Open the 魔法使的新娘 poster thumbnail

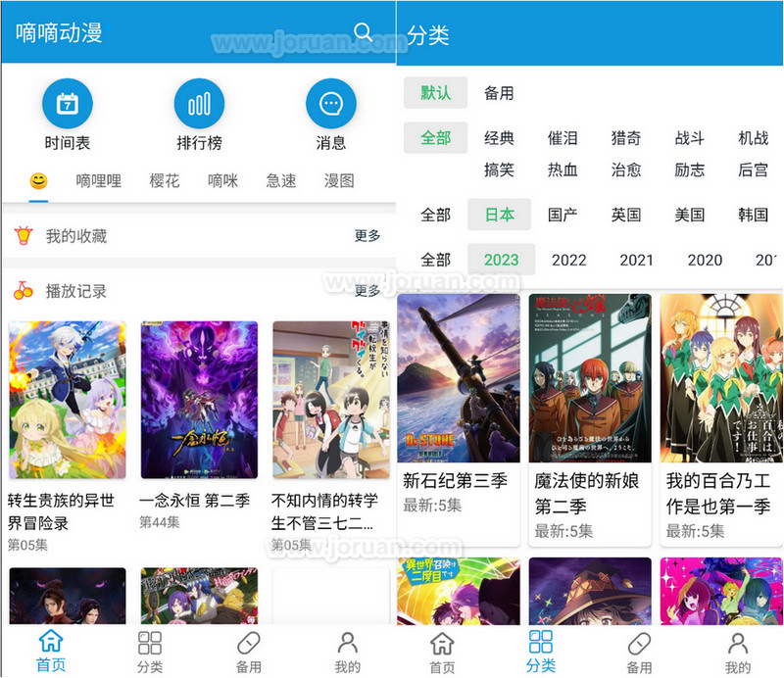[x=590, y=377]
